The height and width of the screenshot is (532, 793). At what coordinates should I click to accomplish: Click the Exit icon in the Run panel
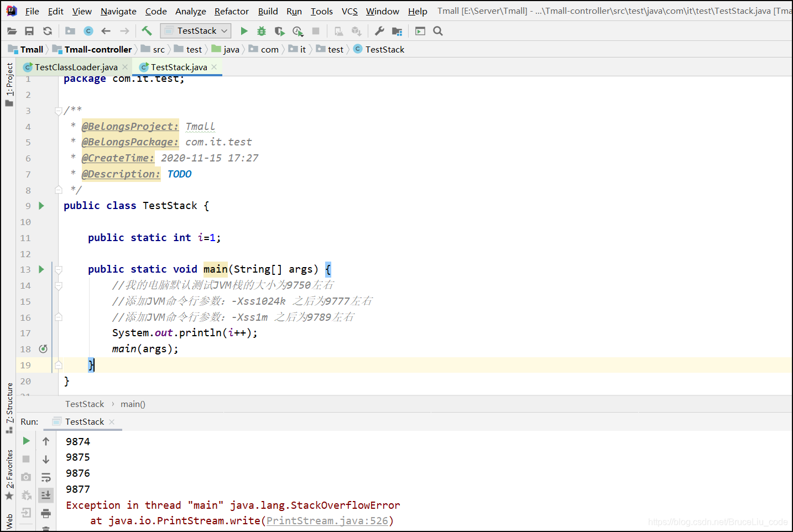coord(26,513)
